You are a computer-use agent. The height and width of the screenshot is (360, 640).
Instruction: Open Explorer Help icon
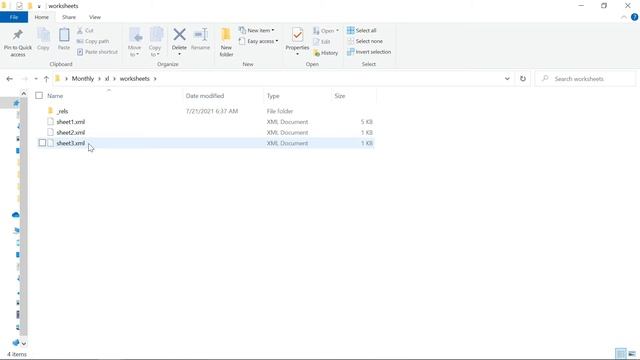point(634,17)
